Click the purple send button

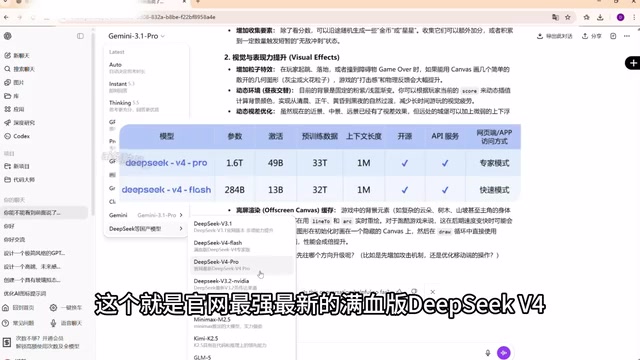coord(504,353)
